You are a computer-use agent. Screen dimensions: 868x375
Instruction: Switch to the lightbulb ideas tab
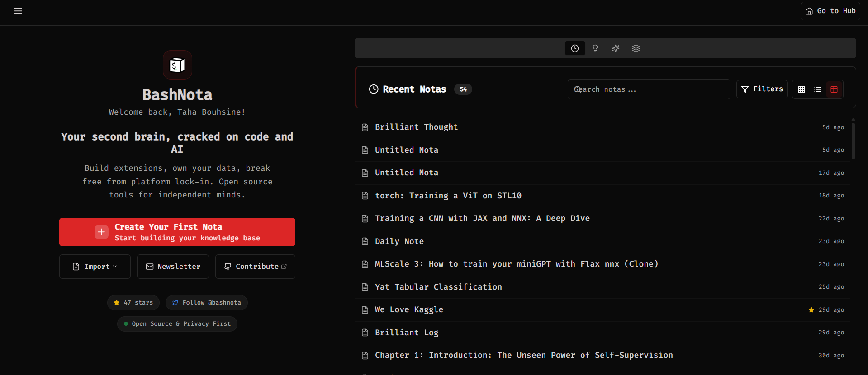coord(595,48)
